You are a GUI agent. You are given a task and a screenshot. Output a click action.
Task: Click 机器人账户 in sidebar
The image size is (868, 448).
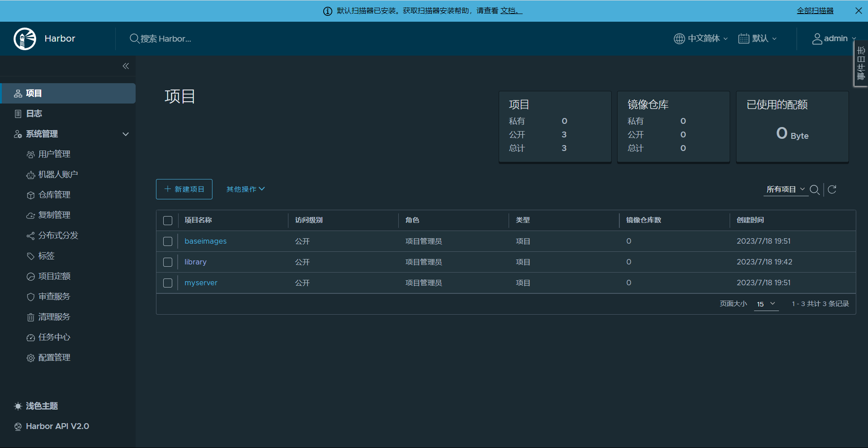pos(58,175)
